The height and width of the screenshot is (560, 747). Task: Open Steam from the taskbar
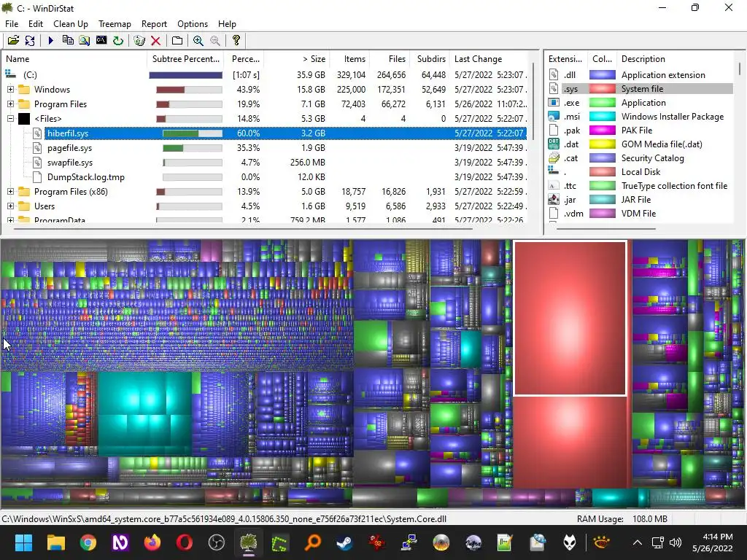(x=344, y=542)
